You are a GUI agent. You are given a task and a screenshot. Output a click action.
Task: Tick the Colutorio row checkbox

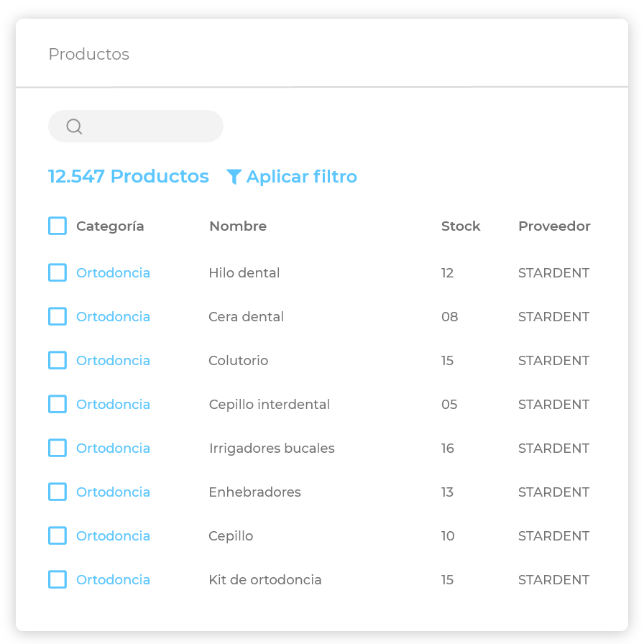57,360
